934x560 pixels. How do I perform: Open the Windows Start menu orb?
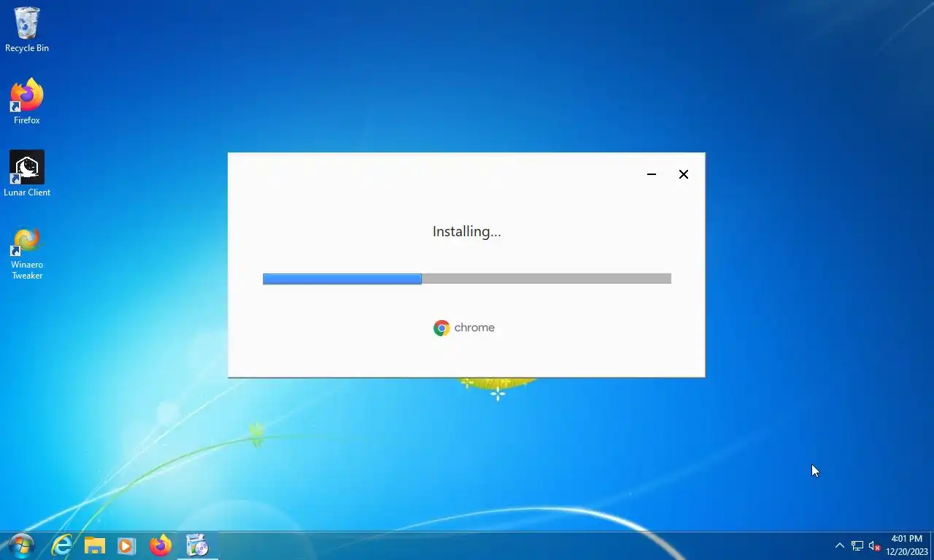(x=20, y=545)
